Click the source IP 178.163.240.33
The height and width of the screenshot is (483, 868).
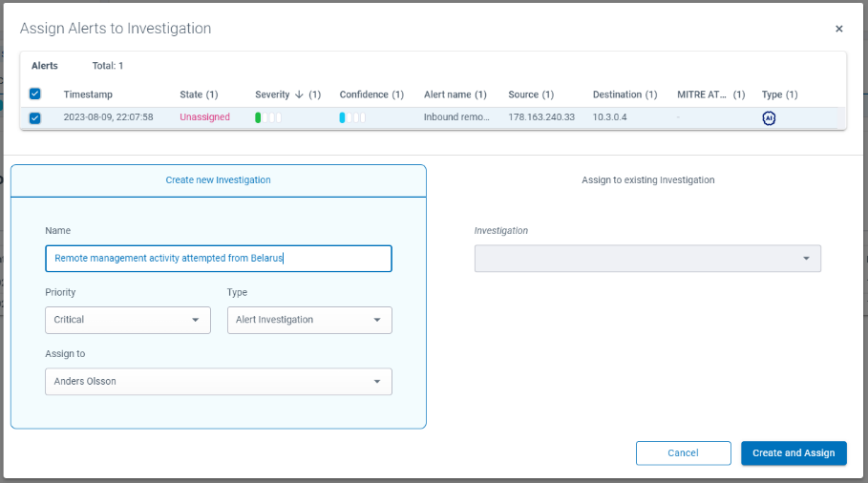541,117
